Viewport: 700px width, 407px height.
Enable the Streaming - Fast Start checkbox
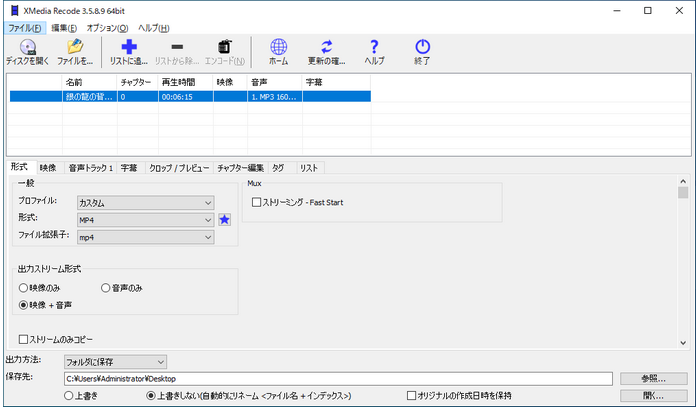256,203
